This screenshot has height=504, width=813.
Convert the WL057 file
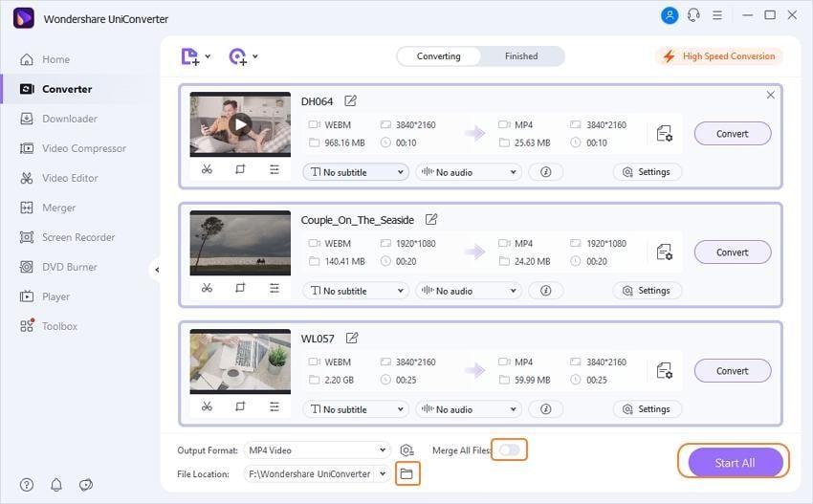(x=732, y=371)
